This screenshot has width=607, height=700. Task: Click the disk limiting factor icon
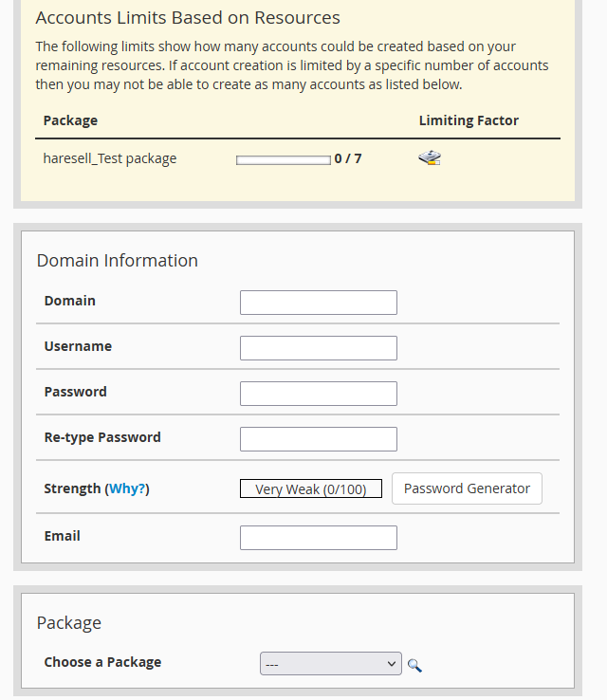pos(430,158)
